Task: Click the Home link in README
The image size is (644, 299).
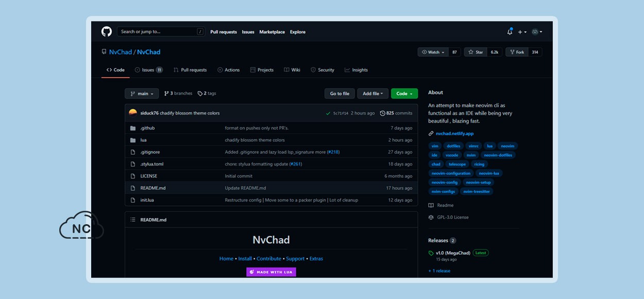Action: [x=226, y=259]
